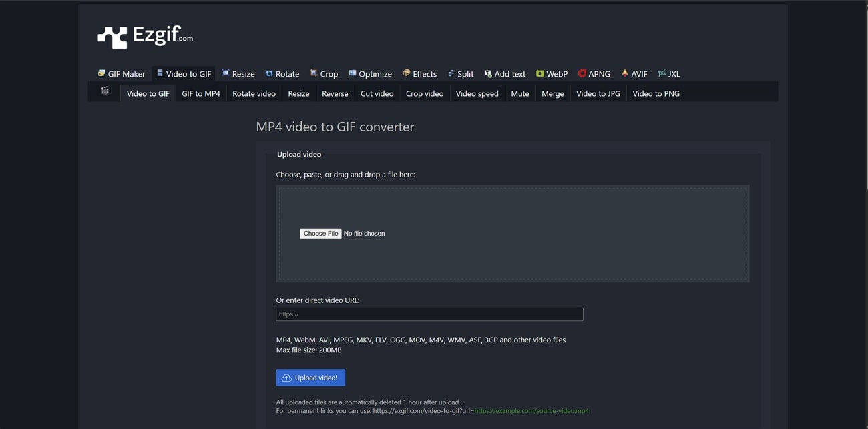868x429 pixels.
Task: Open the Cut video tab
Action: click(x=377, y=93)
